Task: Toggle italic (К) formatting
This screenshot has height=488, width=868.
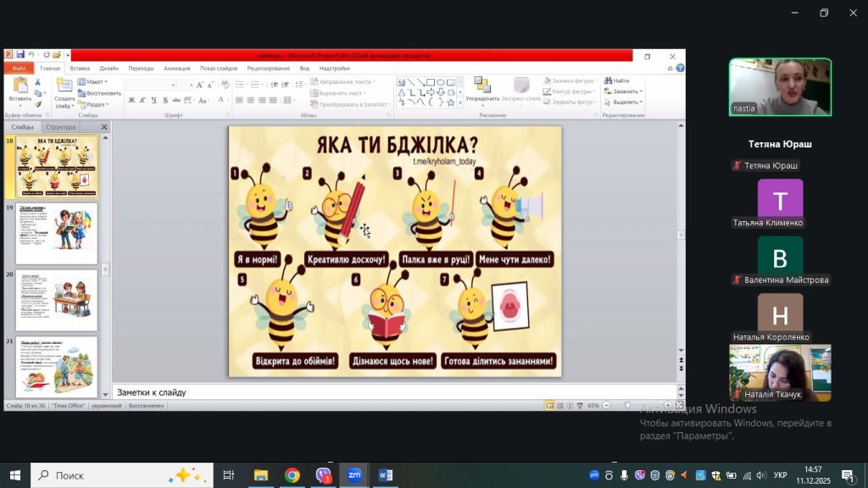Action: [x=142, y=101]
